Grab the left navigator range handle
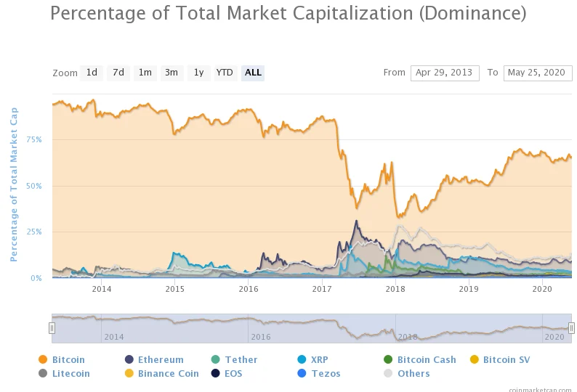 52,327
